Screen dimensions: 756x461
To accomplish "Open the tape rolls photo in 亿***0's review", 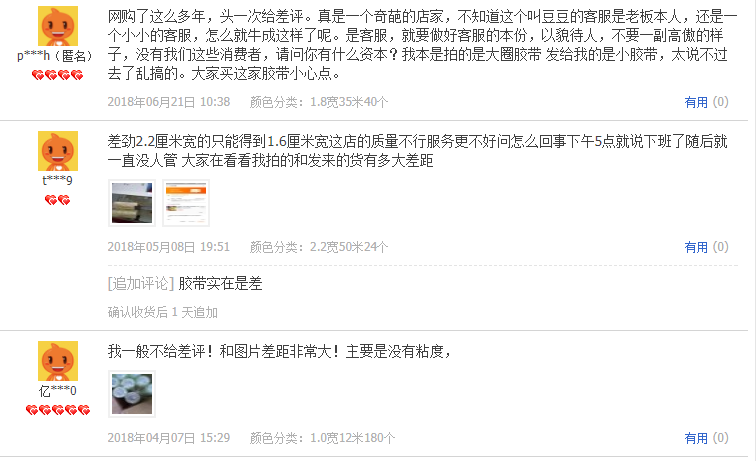I will (132, 394).
